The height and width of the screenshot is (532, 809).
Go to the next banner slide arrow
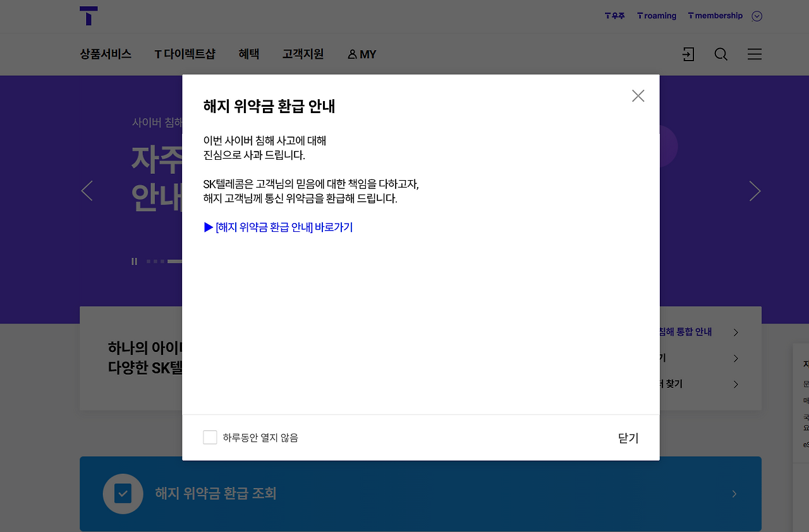tap(755, 191)
